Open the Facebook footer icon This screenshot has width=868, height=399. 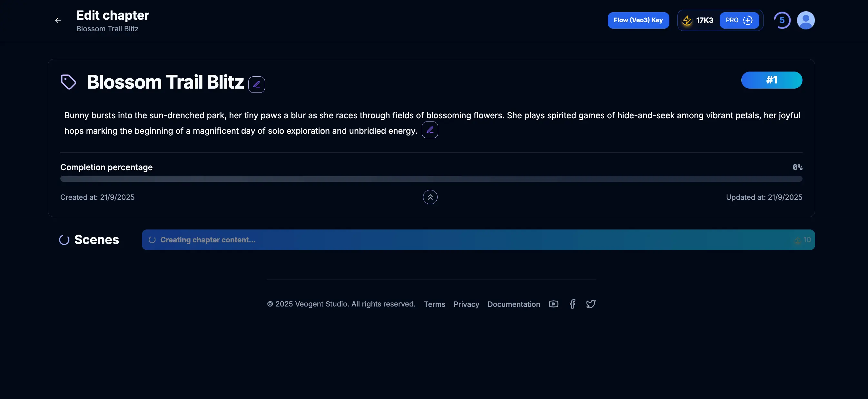(572, 304)
